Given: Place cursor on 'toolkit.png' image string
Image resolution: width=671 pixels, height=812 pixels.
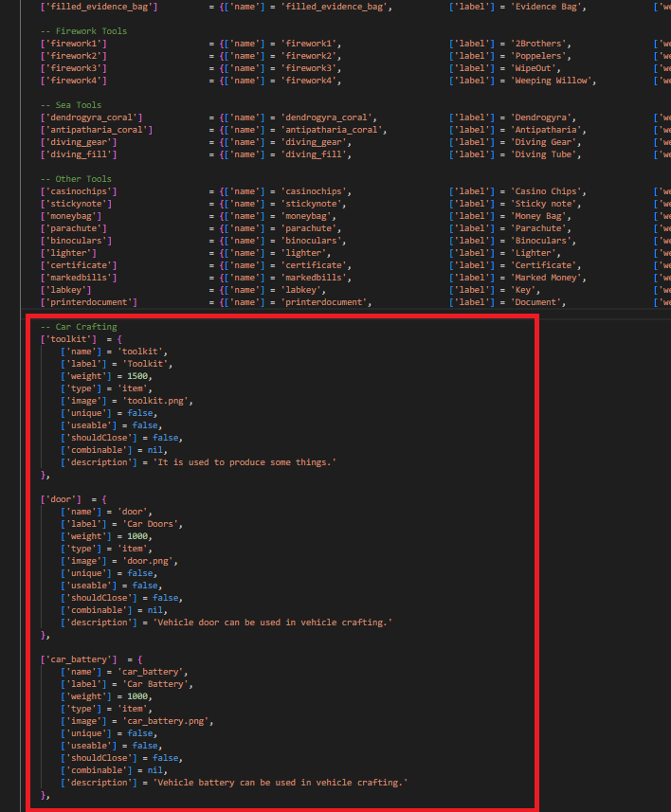Looking at the screenshot, I should pyautogui.click(x=161, y=401).
